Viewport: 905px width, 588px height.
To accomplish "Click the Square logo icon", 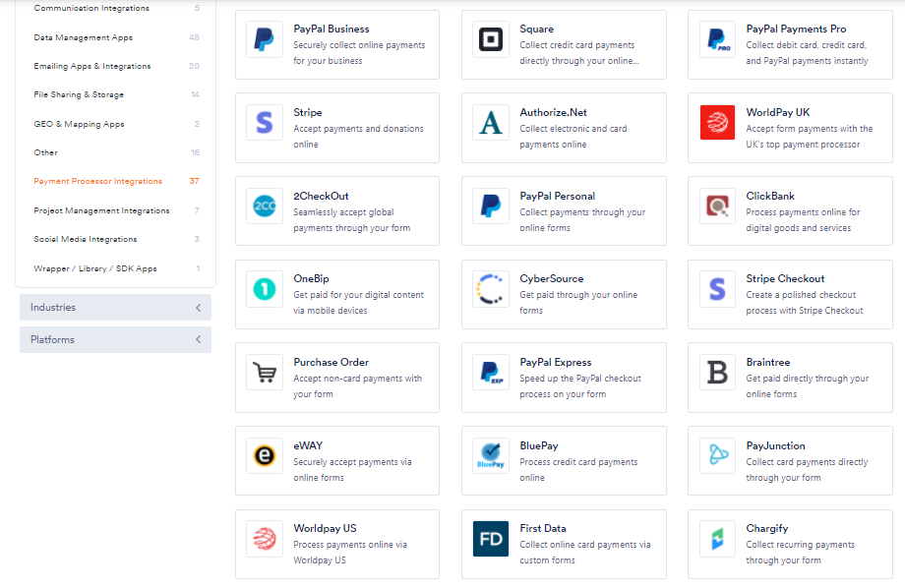I will click(491, 39).
